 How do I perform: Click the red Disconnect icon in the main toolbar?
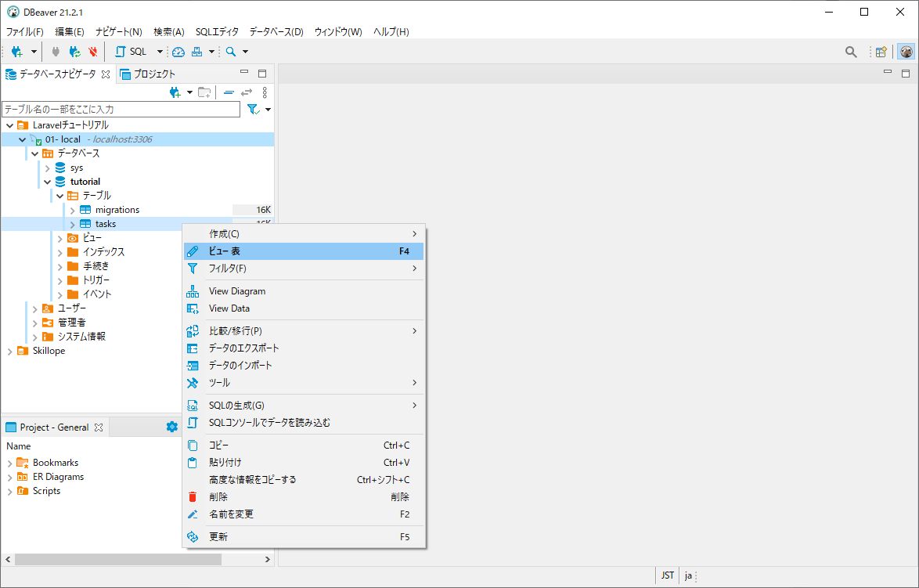click(92, 52)
